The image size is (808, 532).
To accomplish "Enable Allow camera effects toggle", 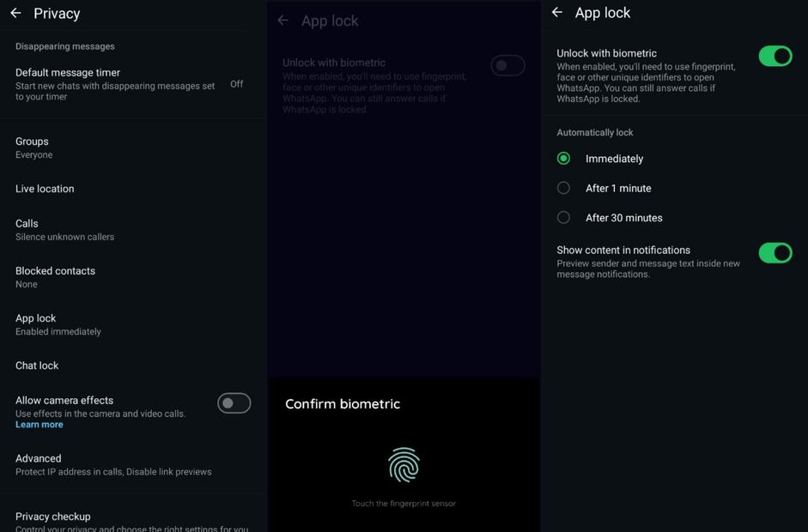I will pos(234,403).
